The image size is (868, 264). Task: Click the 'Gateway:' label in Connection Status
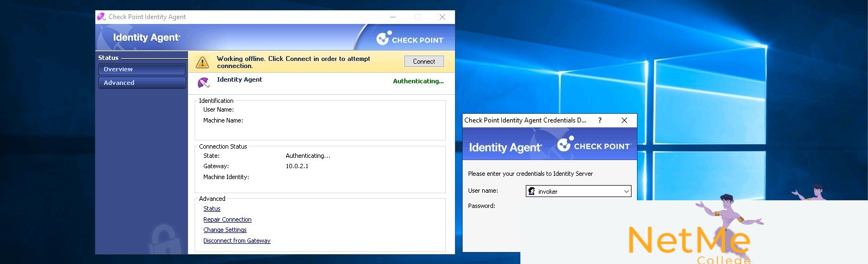coord(216,166)
